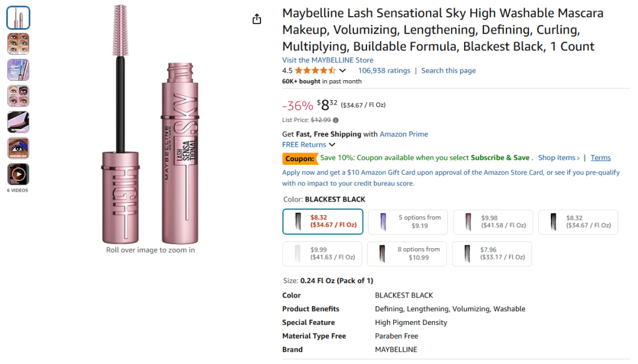Open the 106,938 ratings link
Viewport: 638px width, 364px height.
click(384, 71)
